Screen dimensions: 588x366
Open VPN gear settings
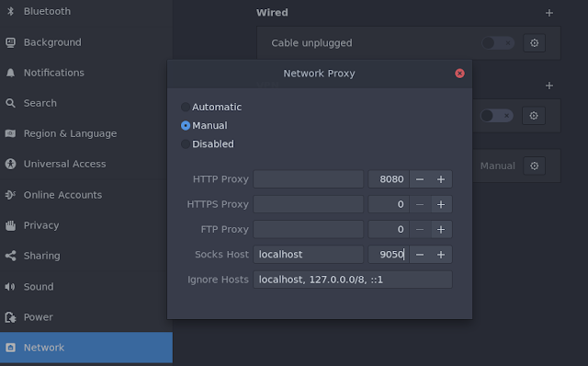534,116
